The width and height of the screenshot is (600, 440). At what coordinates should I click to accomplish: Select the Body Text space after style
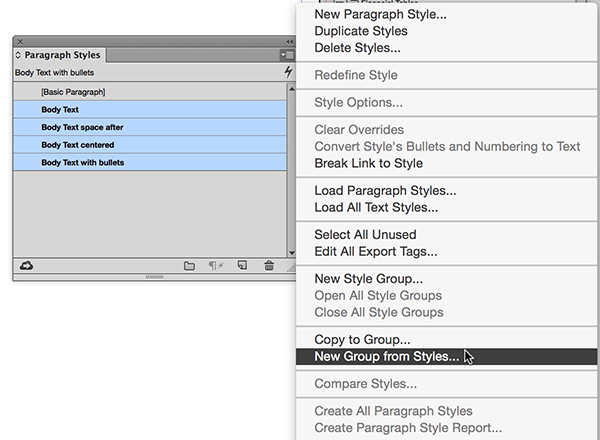[x=150, y=127]
